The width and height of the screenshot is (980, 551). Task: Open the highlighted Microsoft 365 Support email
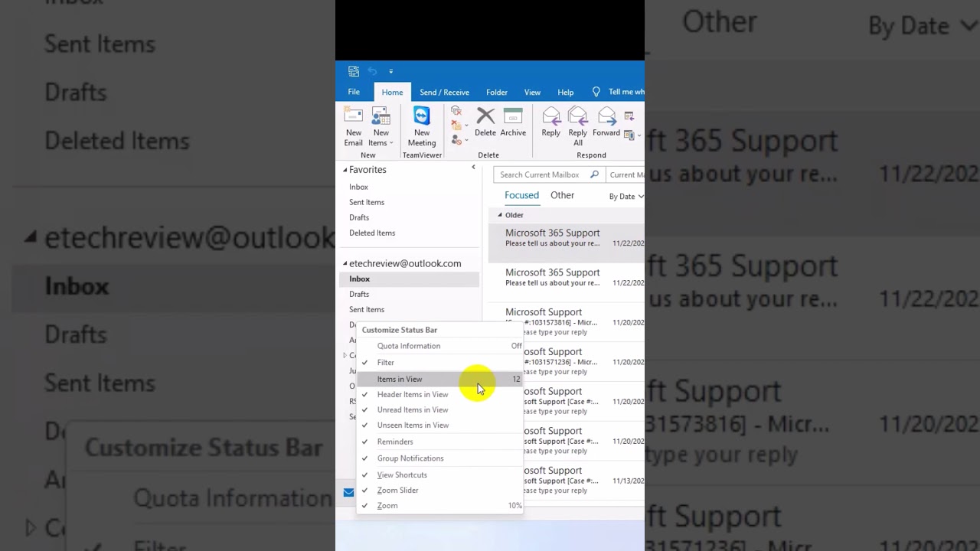click(x=567, y=243)
